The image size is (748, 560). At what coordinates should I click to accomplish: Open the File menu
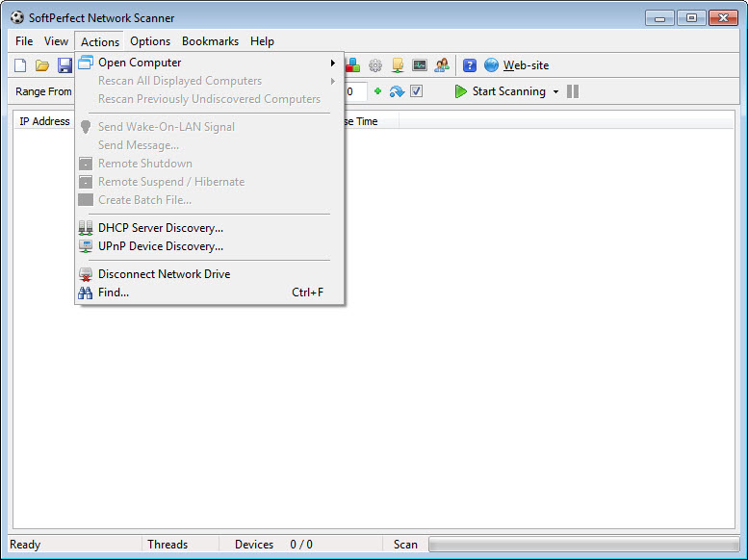(x=24, y=41)
